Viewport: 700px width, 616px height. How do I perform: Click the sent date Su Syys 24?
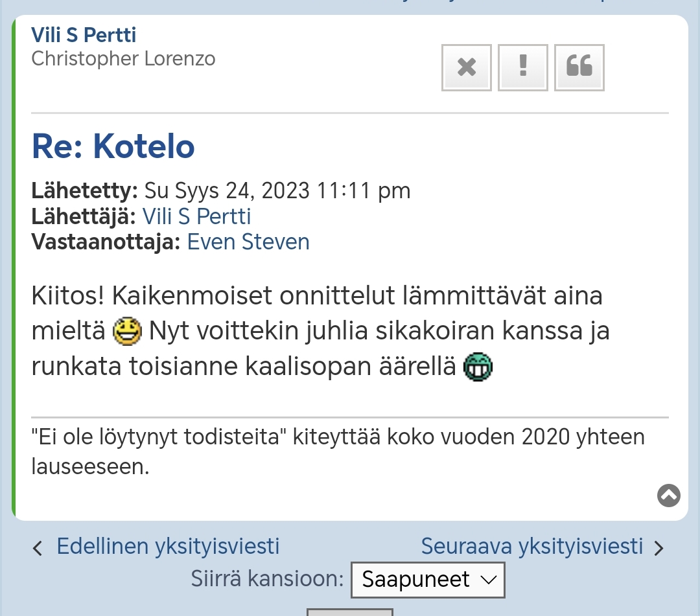point(277,191)
